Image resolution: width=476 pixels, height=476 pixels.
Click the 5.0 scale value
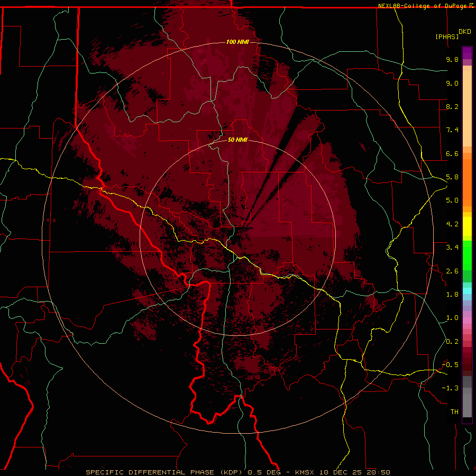click(x=452, y=200)
